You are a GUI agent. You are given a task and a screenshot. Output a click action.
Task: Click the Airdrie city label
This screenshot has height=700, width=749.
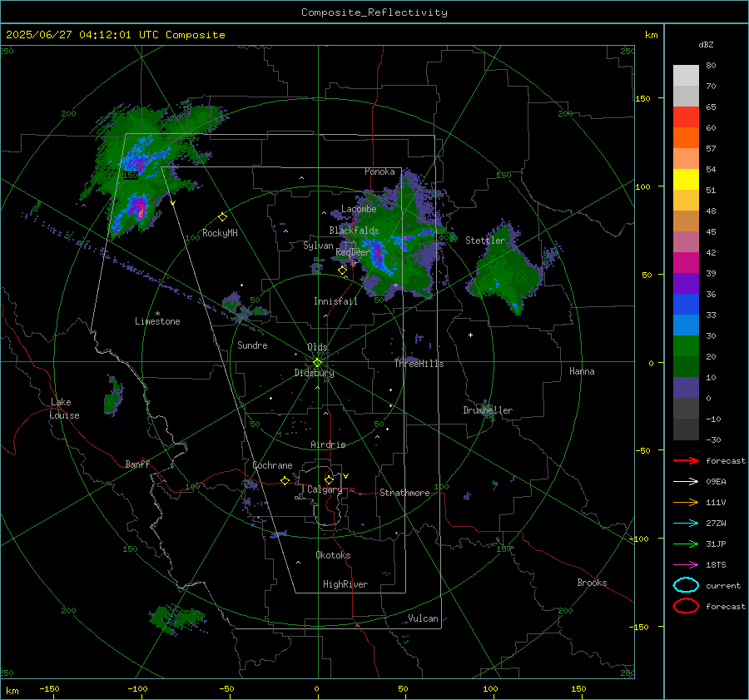328,444
